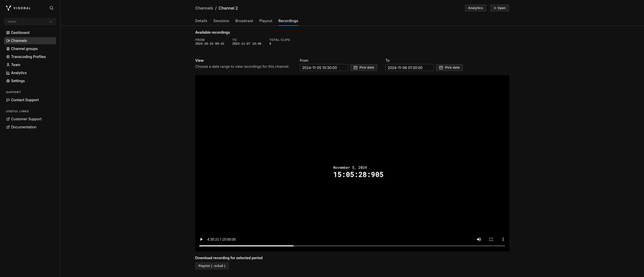Click the 'Available recordings' heading

point(213,32)
